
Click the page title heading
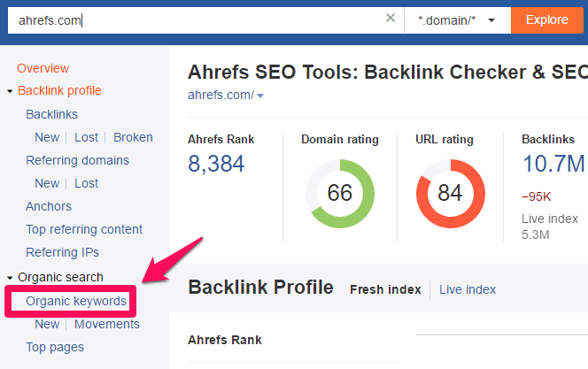388,72
